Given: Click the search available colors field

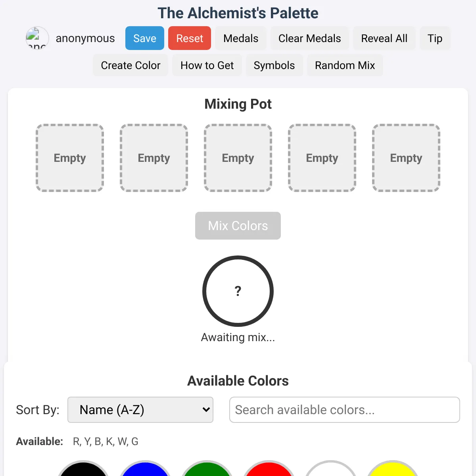Looking at the screenshot, I should tap(345, 410).
